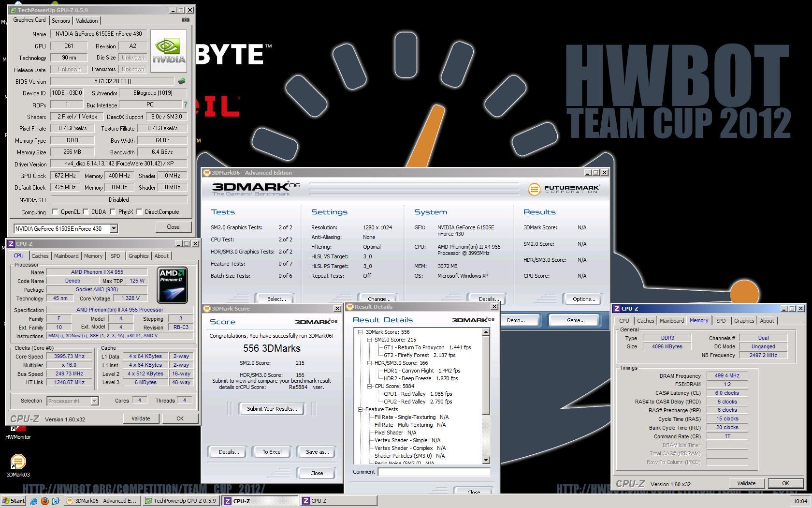The width and height of the screenshot is (812, 508).
Task: Select GT1 - Return To Proxycon result row
Action: (x=427, y=347)
